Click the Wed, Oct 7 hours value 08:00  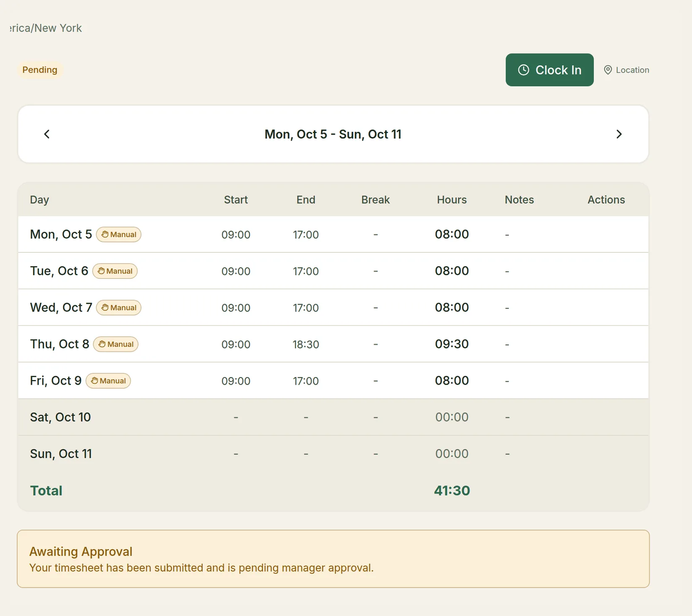[452, 307]
